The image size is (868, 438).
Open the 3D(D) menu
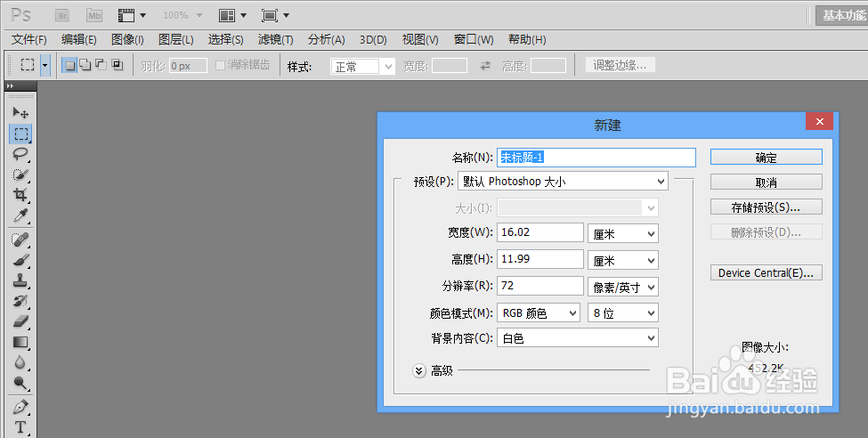pyautogui.click(x=373, y=40)
